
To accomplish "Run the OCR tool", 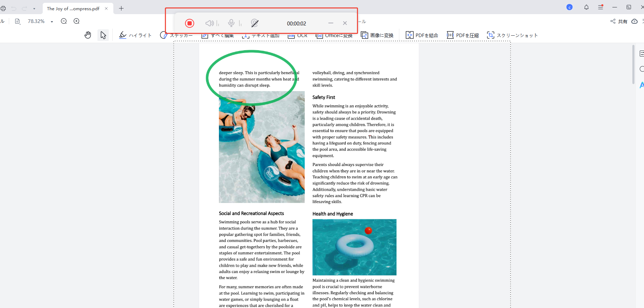I will click(297, 35).
